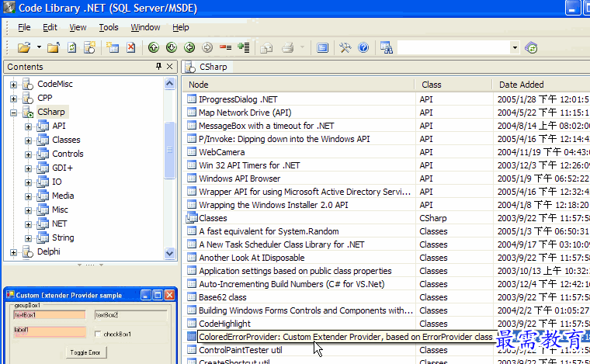Screen dimensions: 590x364
Task: Select the Delphi tree item
Action: [x=49, y=251]
